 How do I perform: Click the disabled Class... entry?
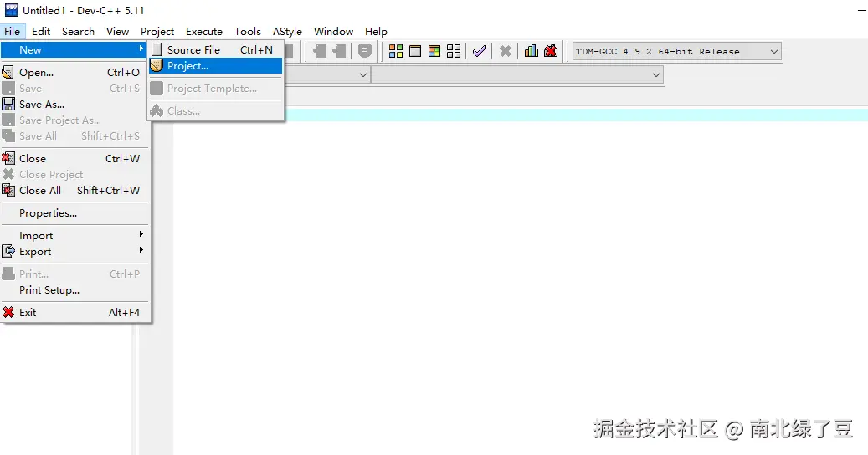click(x=216, y=111)
